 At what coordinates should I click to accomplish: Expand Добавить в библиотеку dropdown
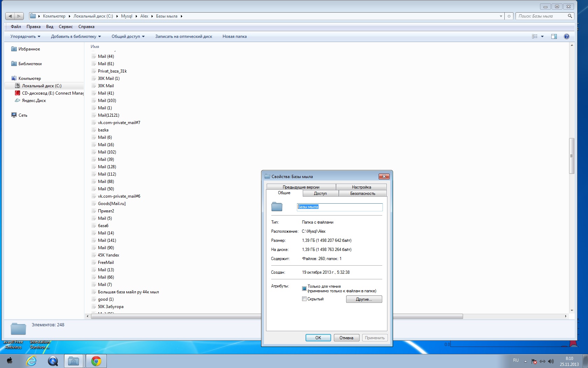click(x=76, y=36)
